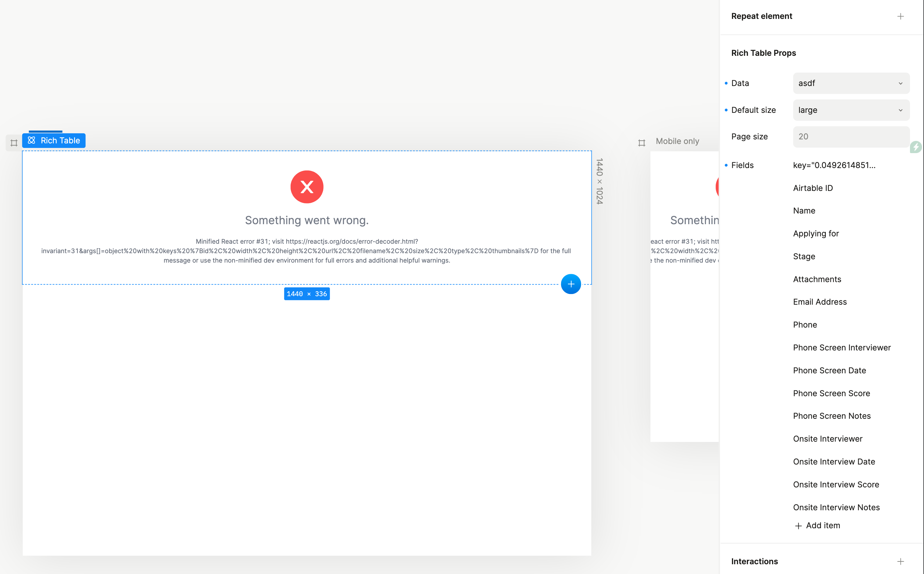Select the Email Address field item

[x=820, y=302]
